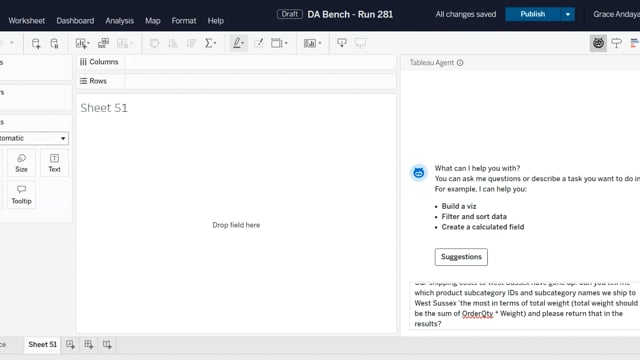Click the Pause Auto Updates icon
Viewport: 640px width, 360px height.
click(54, 43)
